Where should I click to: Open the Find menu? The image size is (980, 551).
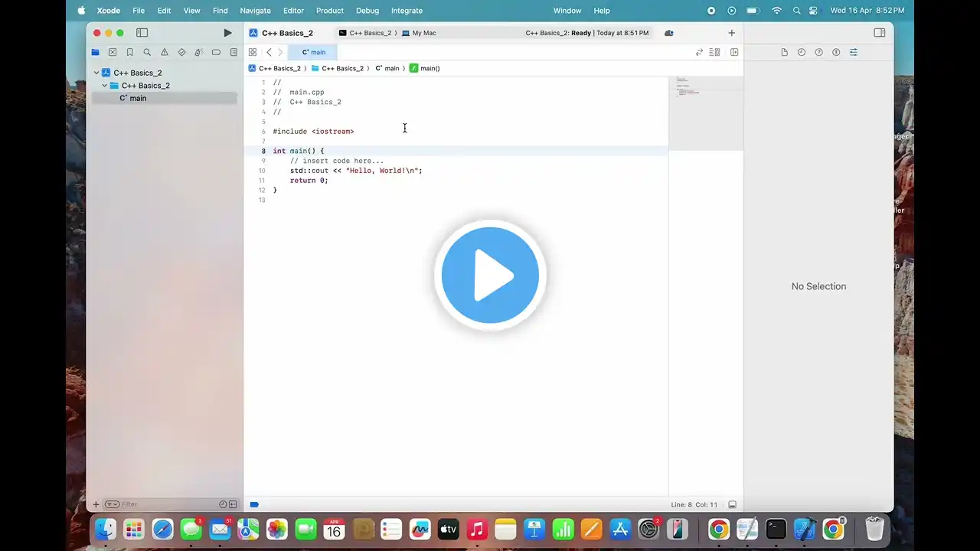tap(220, 11)
